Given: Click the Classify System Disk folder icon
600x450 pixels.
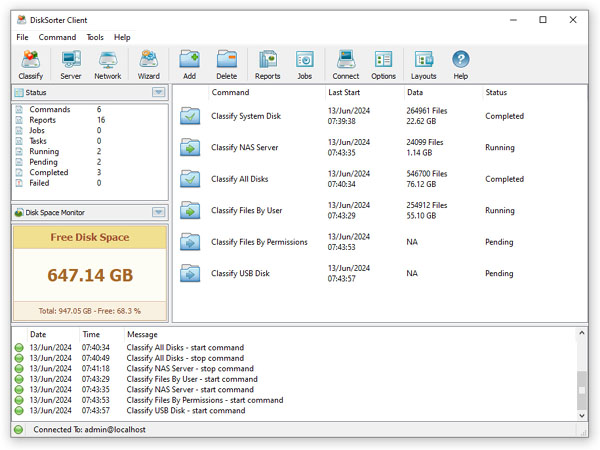Looking at the screenshot, I should pos(190,116).
